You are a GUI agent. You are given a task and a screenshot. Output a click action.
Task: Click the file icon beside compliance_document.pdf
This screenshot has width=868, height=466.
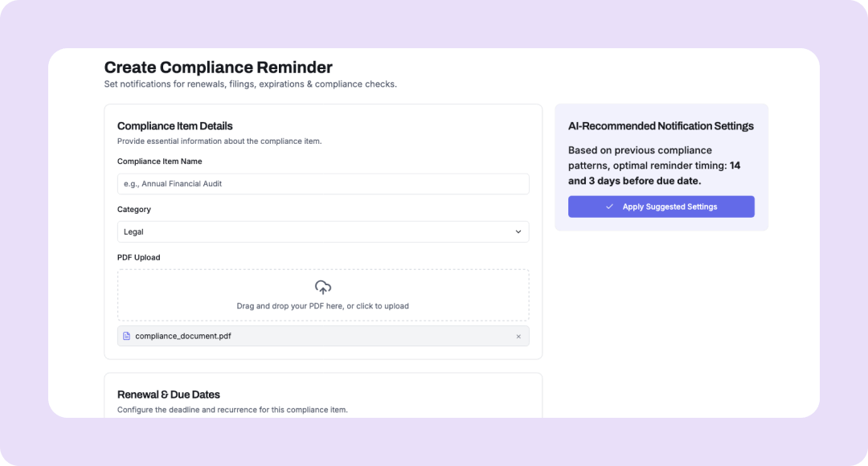tap(126, 336)
